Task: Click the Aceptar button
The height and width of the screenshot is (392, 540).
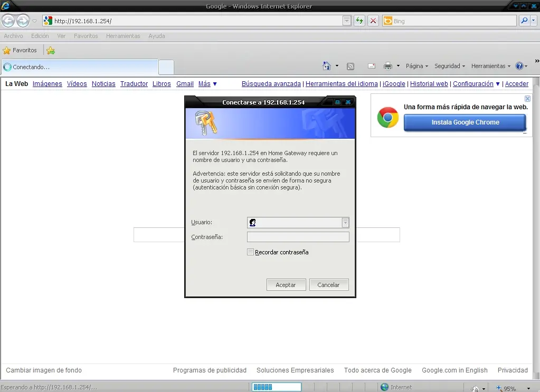Action: (x=286, y=284)
